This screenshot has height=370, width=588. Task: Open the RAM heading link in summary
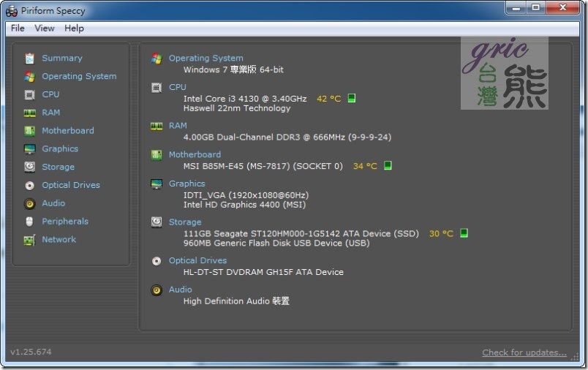pyautogui.click(x=178, y=126)
